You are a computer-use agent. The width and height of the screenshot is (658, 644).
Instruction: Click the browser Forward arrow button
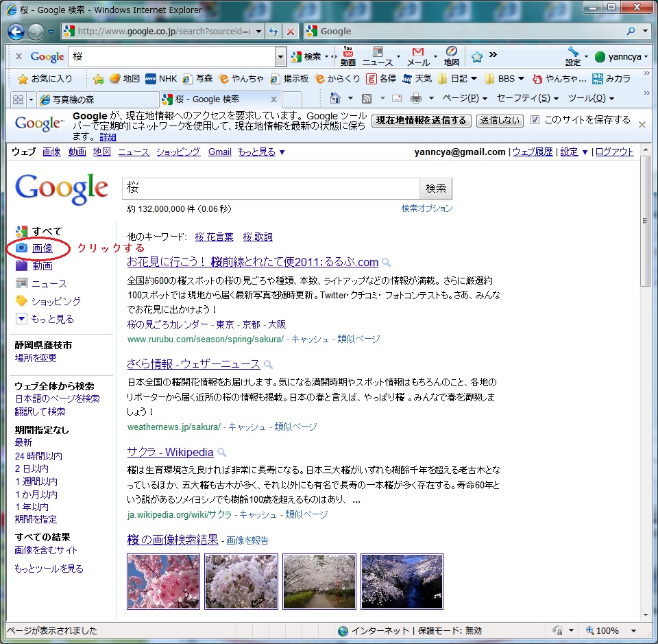[36, 32]
